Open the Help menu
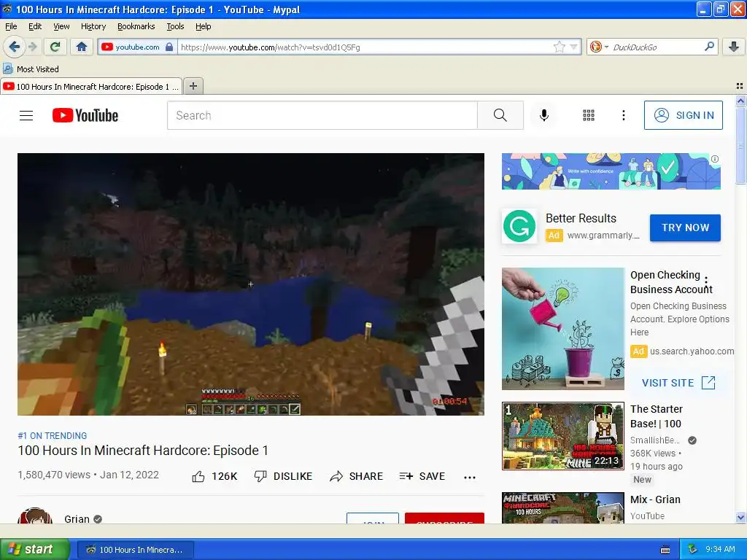Image resolution: width=747 pixels, height=560 pixels. [204, 26]
